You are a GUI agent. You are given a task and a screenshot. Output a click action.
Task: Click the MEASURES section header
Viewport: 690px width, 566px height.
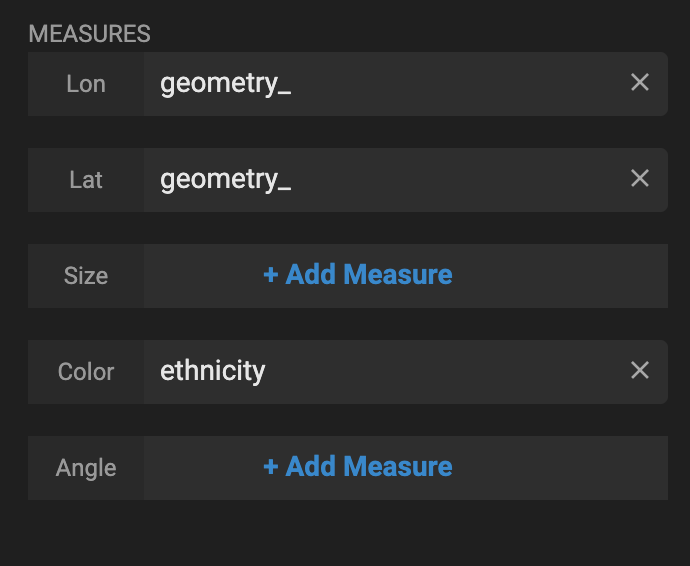(x=89, y=34)
